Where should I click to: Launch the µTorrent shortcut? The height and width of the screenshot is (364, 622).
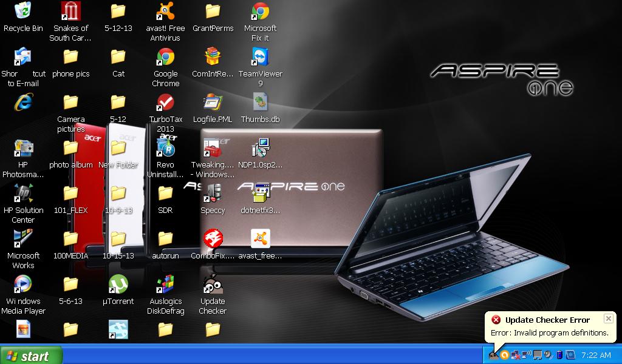pyautogui.click(x=118, y=285)
